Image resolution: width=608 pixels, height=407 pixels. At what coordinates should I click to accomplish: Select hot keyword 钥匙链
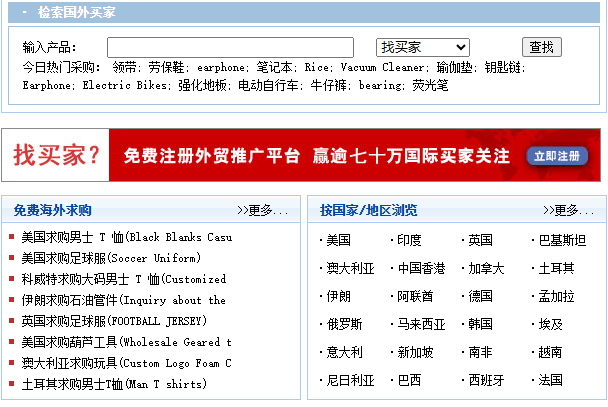tap(502, 67)
